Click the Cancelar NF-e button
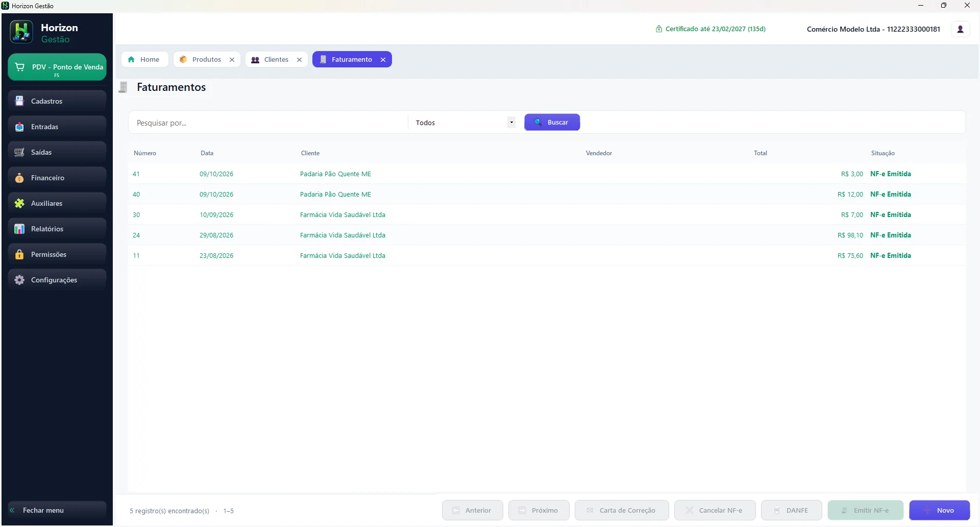Screen dimensions: 980x527 pos(715,510)
